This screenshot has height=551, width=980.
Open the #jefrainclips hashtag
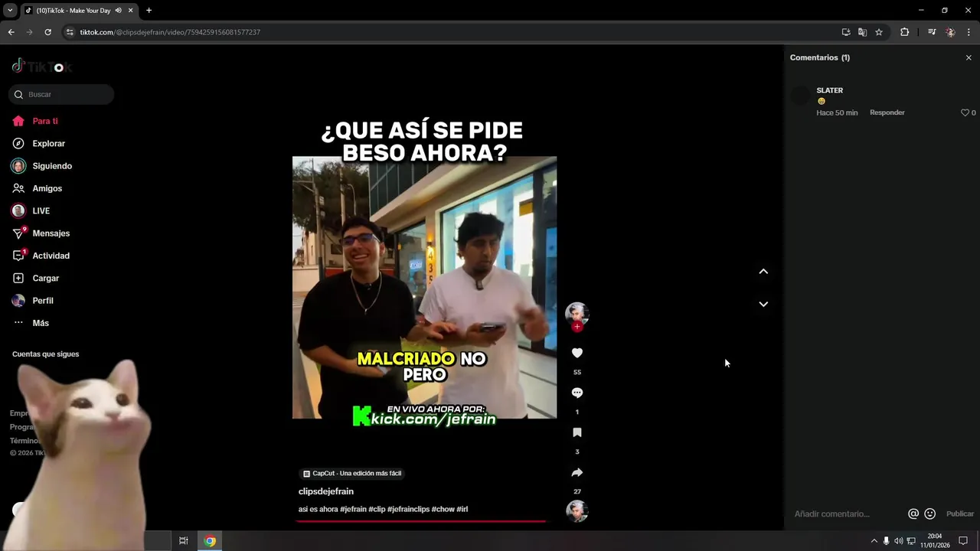408,509
